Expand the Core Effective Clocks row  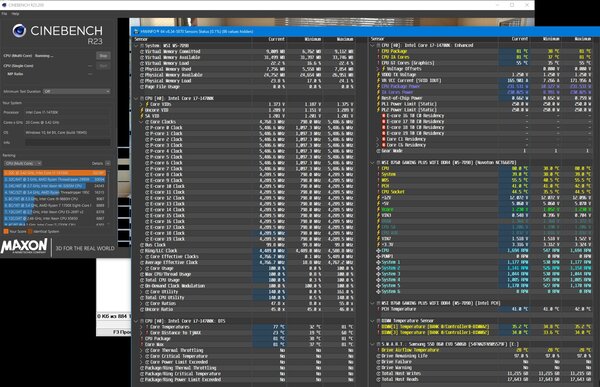tap(141, 256)
